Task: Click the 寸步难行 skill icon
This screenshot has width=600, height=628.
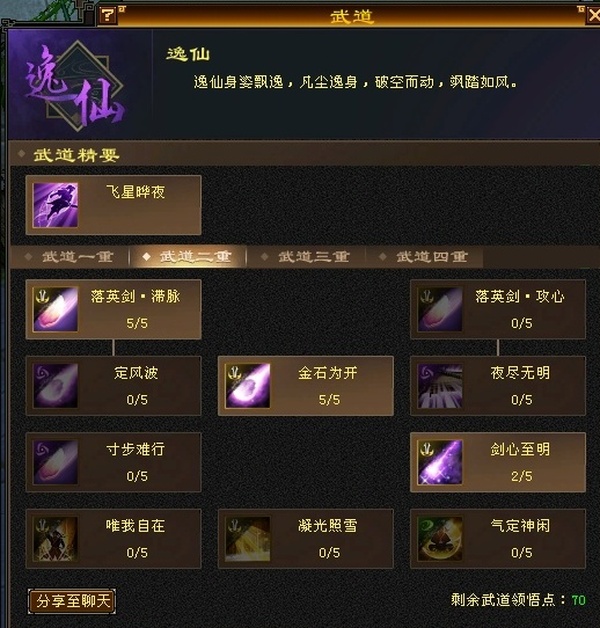Action: (55, 462)
